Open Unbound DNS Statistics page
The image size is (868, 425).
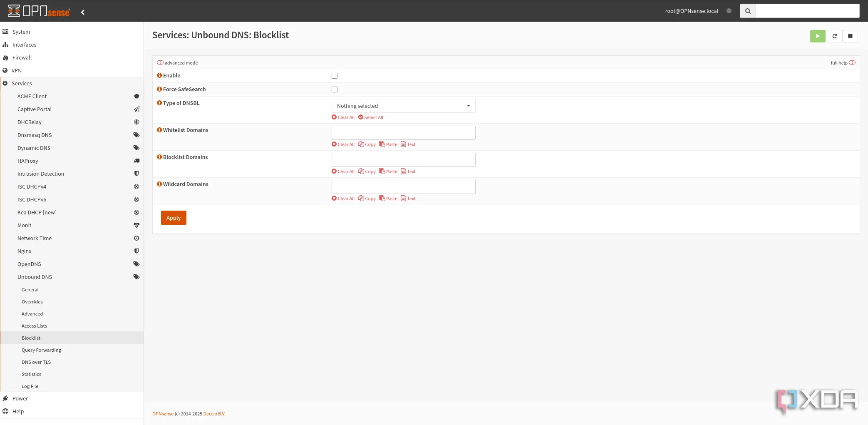(72, 374)
